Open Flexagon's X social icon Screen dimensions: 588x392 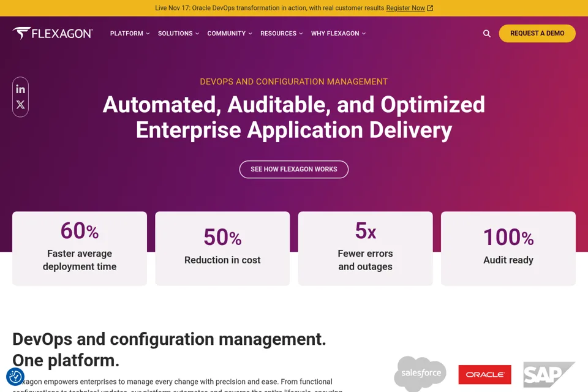(20, 105)
